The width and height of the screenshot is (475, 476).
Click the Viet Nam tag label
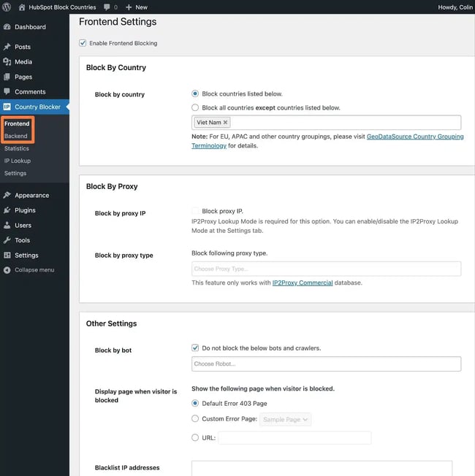(x=209, y=123)
